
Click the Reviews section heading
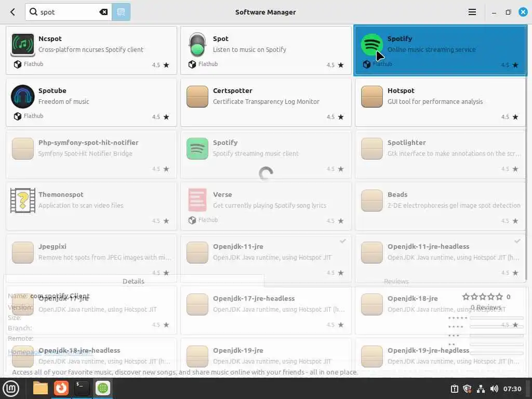tap(396, 281)
